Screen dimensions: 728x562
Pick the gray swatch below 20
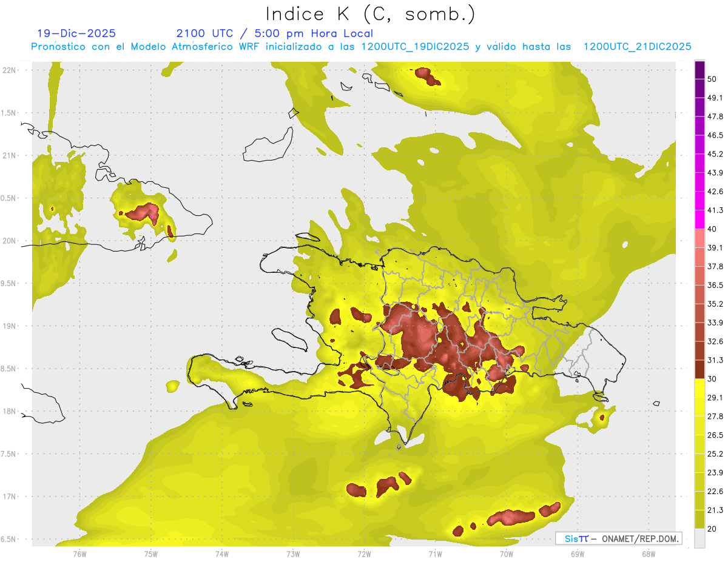coord(699,538)
